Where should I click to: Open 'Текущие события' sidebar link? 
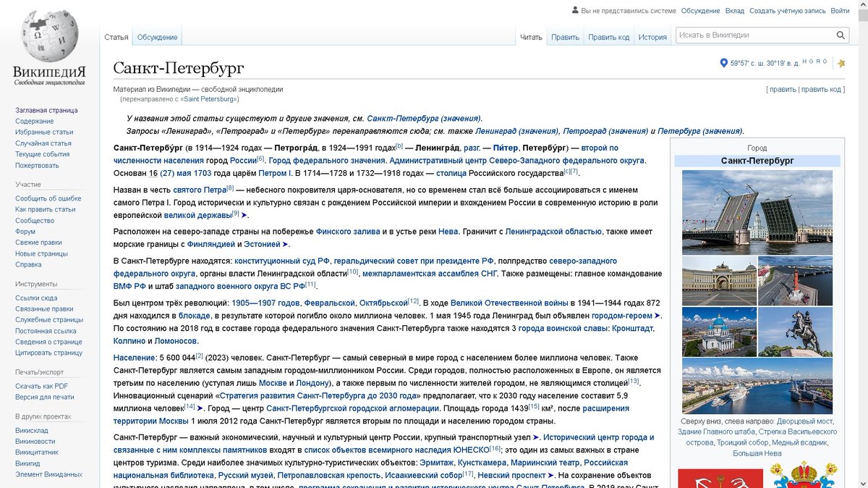(x=43, y=154)
